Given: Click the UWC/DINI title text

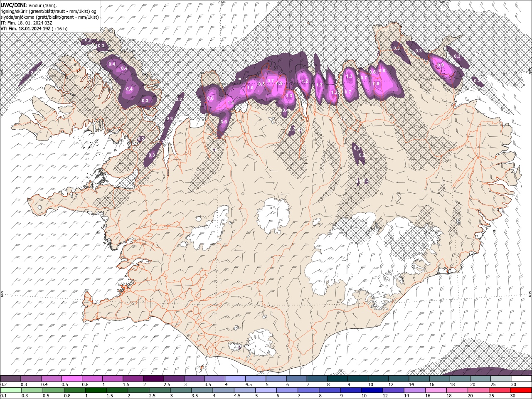Looking at the screenshot, I should coord(13,5).
